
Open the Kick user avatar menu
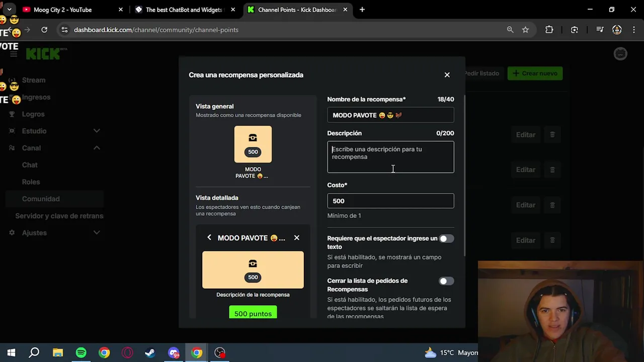click(x=620, y=54)
